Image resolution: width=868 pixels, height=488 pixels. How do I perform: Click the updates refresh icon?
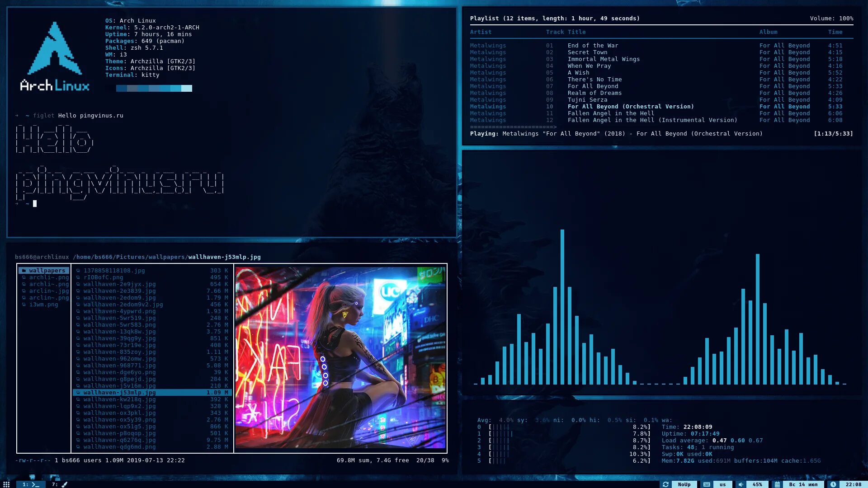[x=665, y=484]
